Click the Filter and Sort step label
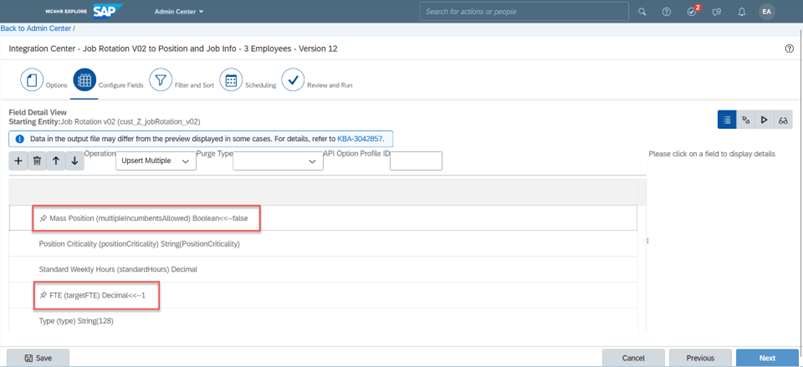 click(195, 85)
